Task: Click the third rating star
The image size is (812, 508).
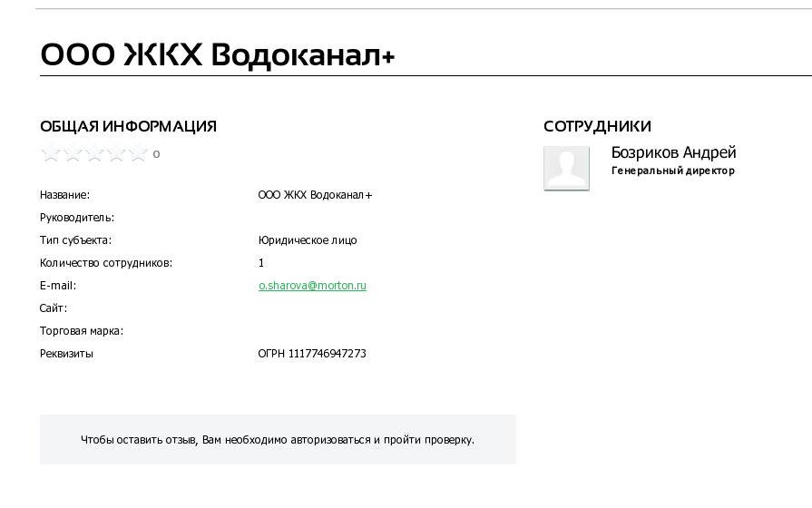Action: (94, 153)
